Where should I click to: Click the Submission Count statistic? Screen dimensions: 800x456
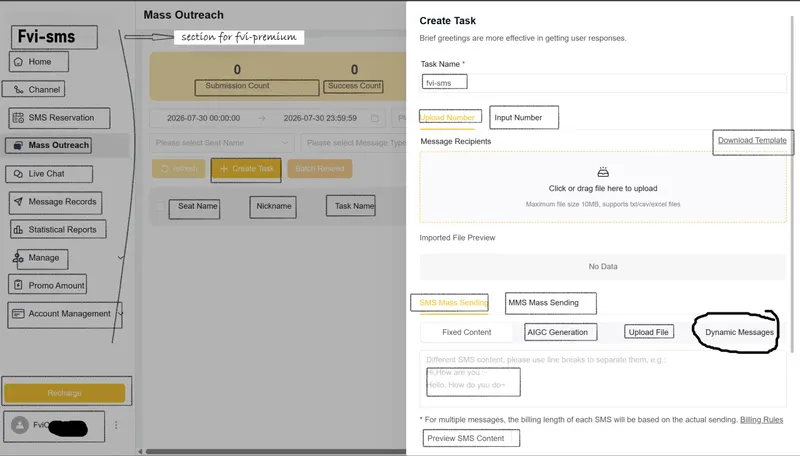[x=237, y=77]
